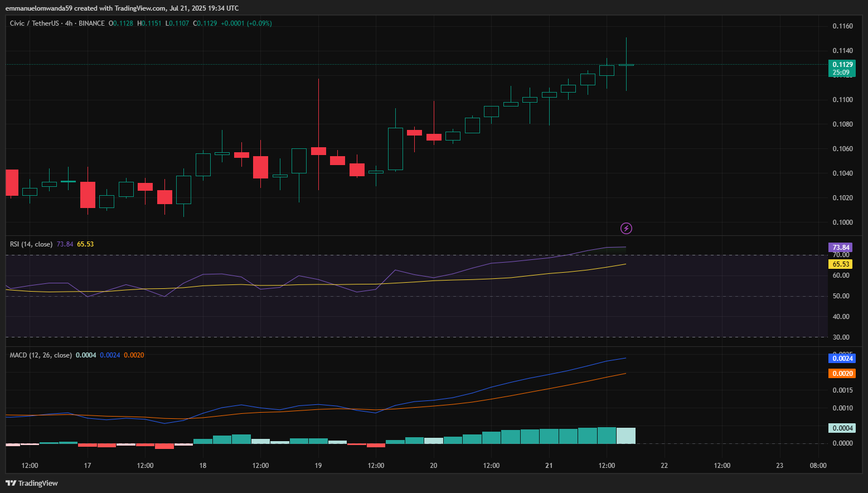Image resolution: width=868 pixels, height=493 pixels.
Task: Click the 0.1160 level on price axis
Action: (842, 26)
